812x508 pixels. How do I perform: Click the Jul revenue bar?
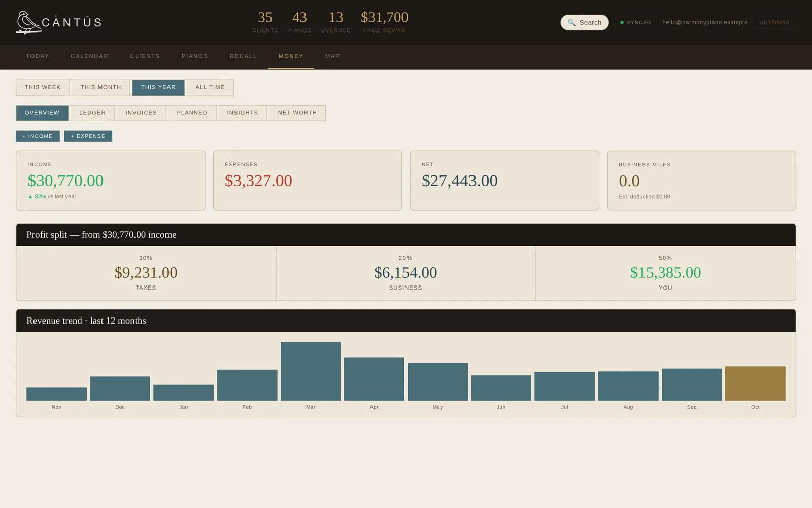[x=565, y=387]
